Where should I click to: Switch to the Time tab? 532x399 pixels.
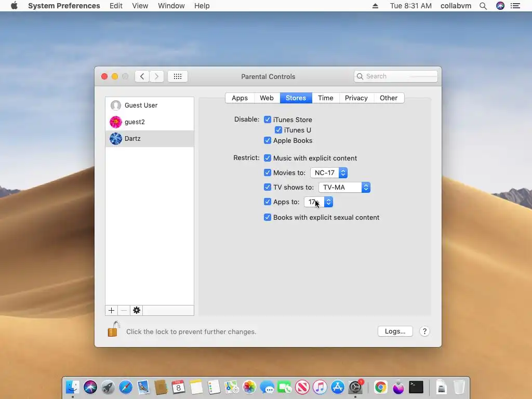pyautogui.click(x=326, y=98)
